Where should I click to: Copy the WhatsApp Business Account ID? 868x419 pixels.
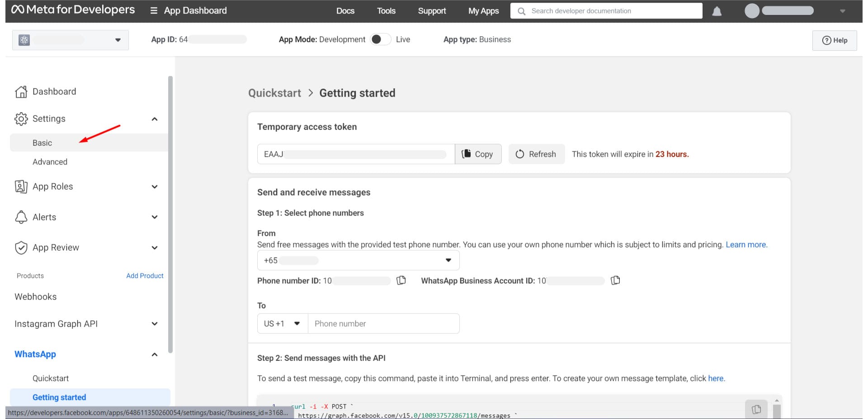coord(615,281)
